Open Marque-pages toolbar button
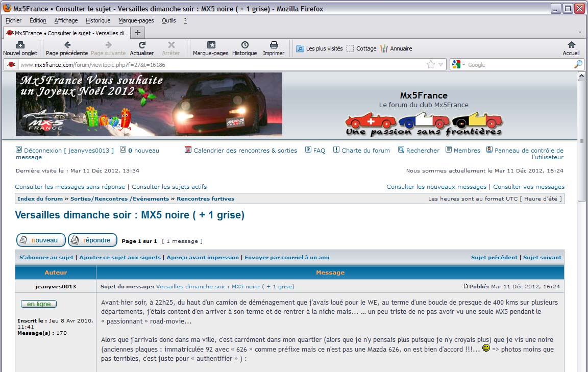The image size is (588, 372). tap(211, 49)
